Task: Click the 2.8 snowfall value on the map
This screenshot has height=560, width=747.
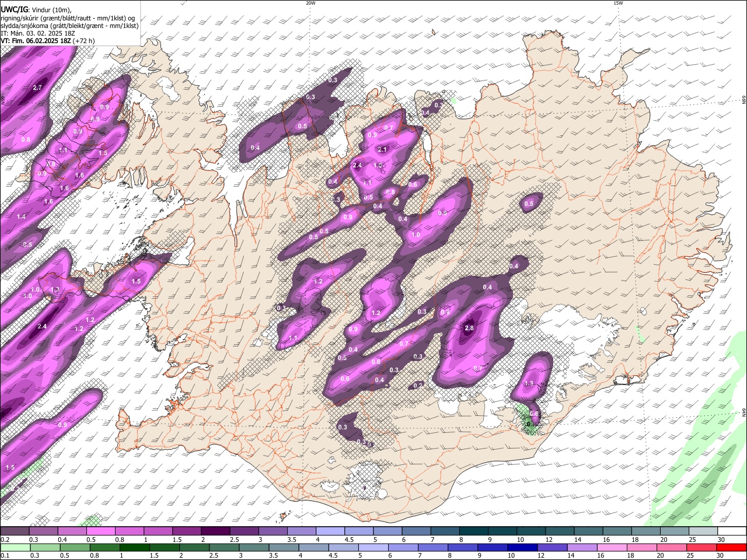Action: click(469, 328)
